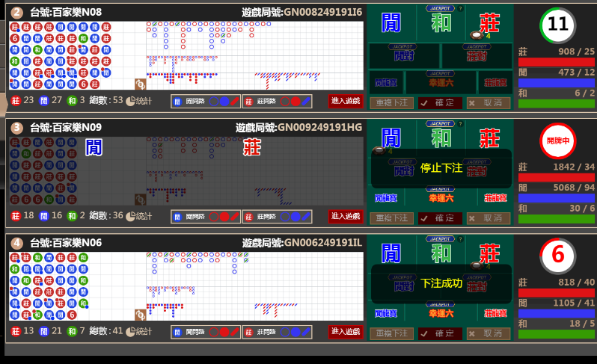Toggle 莊問路 prediction for table N08

pyautogui.click(x=277, y=101)
